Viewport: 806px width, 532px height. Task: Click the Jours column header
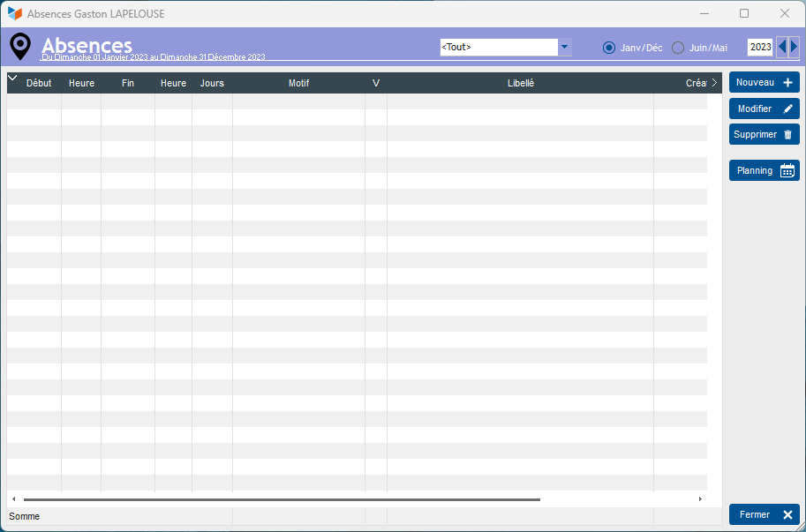pos(212,83)
